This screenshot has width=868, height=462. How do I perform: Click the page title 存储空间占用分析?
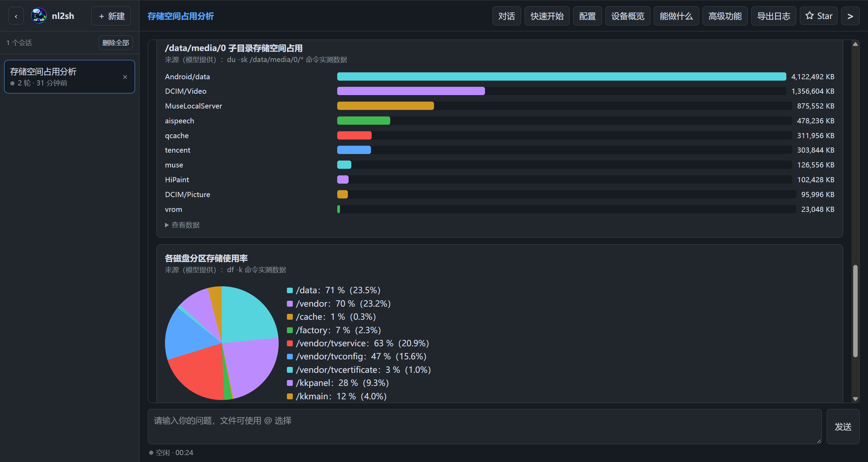(x=180, y=16)
